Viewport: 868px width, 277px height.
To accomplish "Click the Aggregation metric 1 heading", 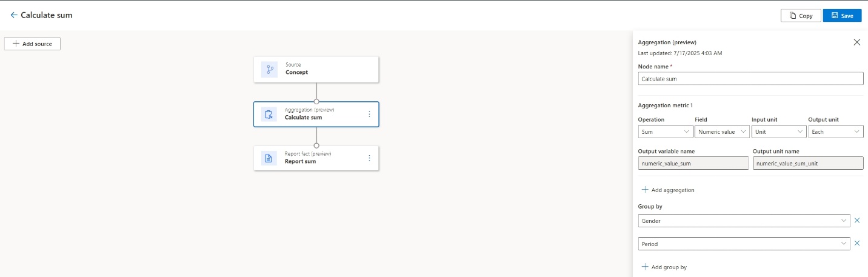I will point(666,105).
